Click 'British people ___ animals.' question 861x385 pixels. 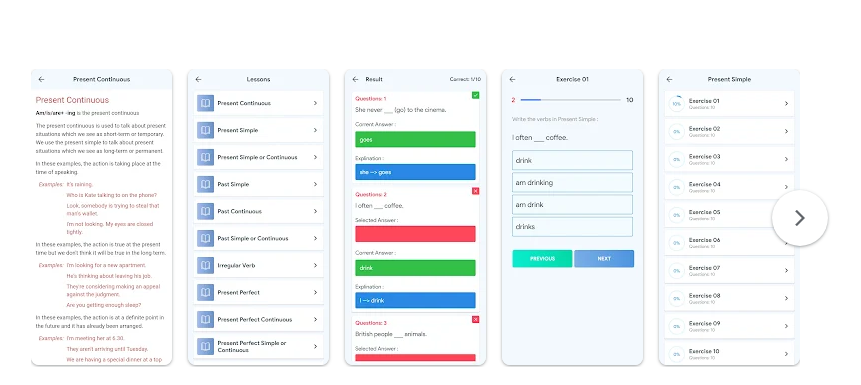tap(391, 334)
